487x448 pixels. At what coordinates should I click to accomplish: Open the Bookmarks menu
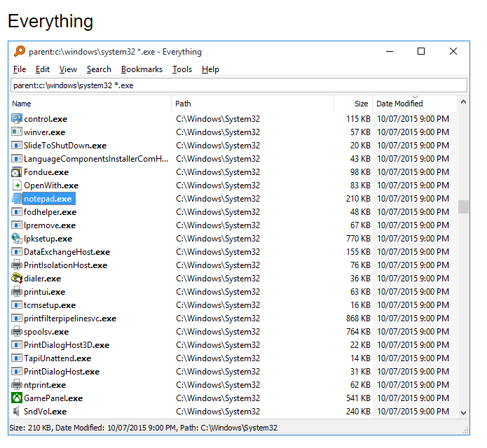point(142,69)
